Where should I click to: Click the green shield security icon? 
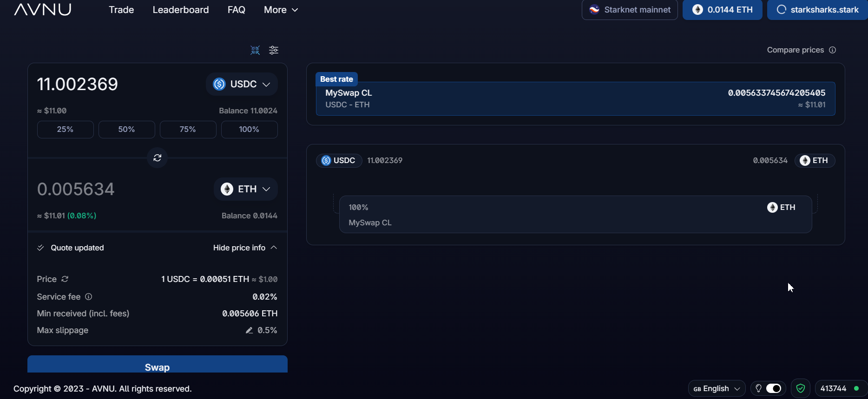pyautogui.click(x=801, y=389)
